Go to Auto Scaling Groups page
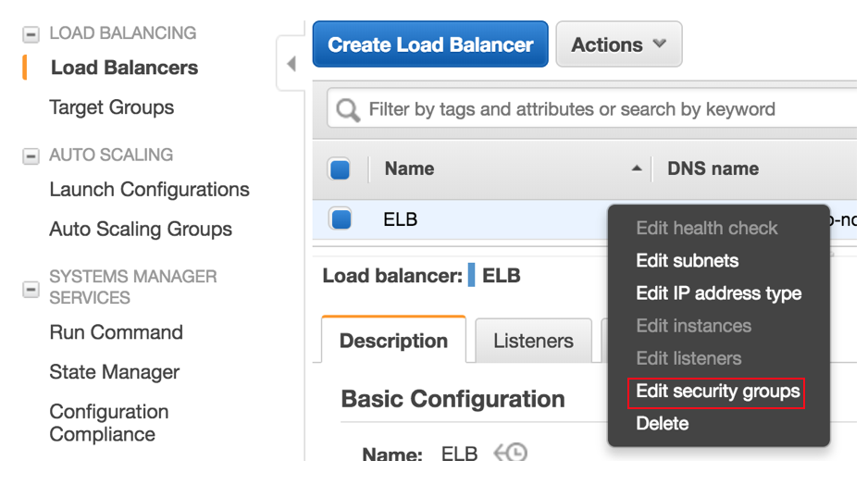Screen dimensions: 868x498 (x=141, y=229)
